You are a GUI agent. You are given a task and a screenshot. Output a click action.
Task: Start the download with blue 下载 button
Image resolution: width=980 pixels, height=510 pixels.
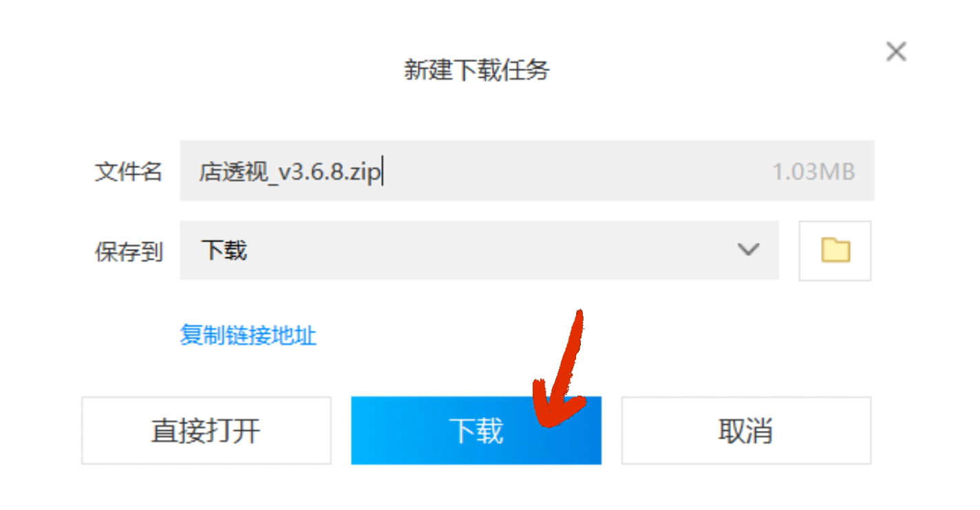coord(476,430)
